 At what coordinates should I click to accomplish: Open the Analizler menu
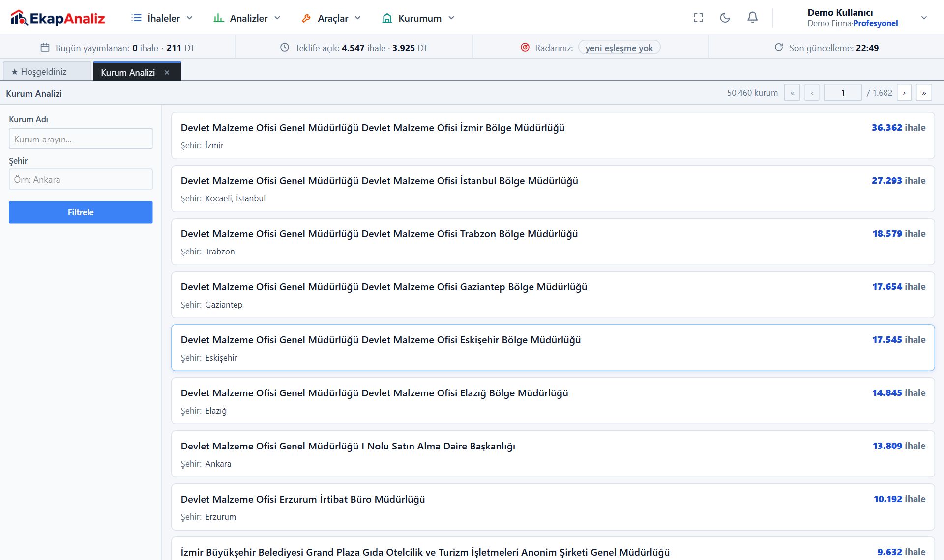point(247,18)
